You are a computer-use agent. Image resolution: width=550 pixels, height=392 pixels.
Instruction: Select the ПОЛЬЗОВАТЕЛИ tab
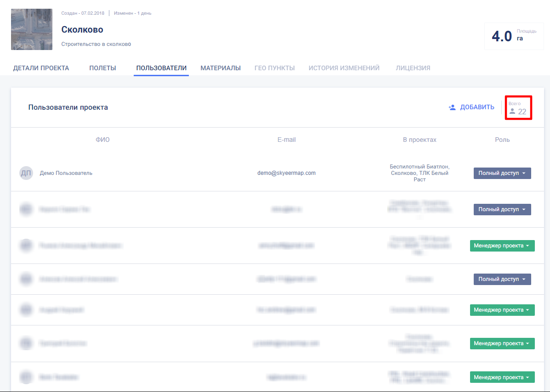click(161, 68)
